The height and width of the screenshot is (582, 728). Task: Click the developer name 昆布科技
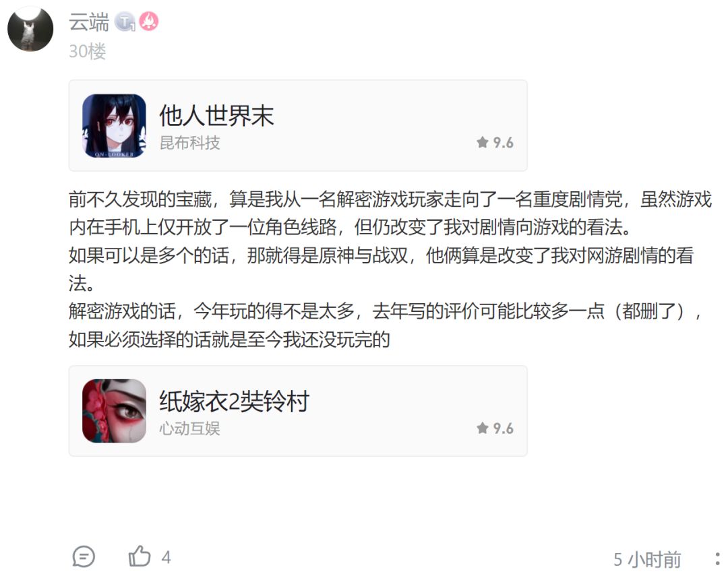coord(189,143)
